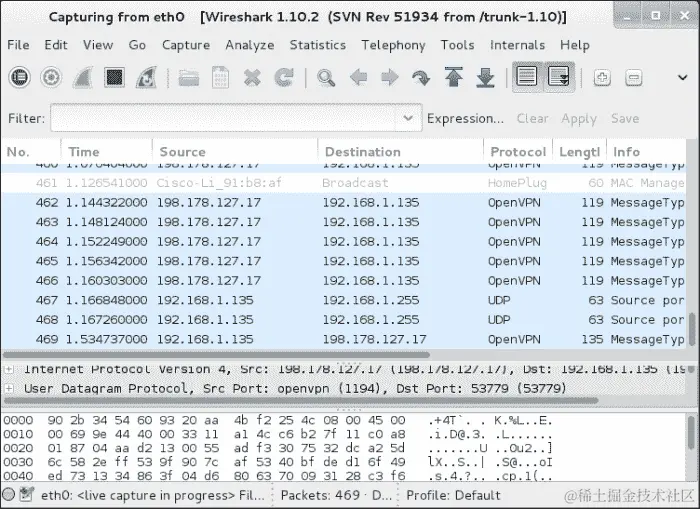Click the packet details horizontal scrollbar
Image resolution: width=700 pixels, height=509 pixels.
coord(300,401)
